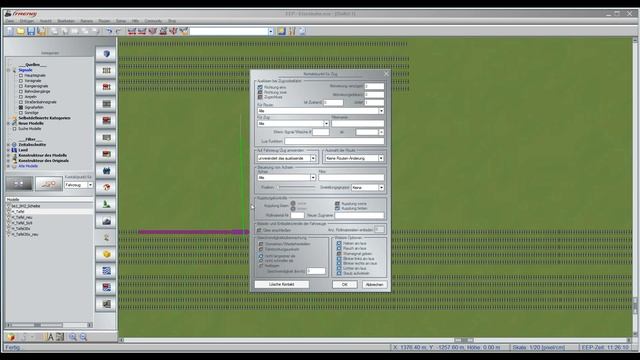The image size is (640, 360).
Task: Confirm the dialog with OK
Action: (344, 284)
